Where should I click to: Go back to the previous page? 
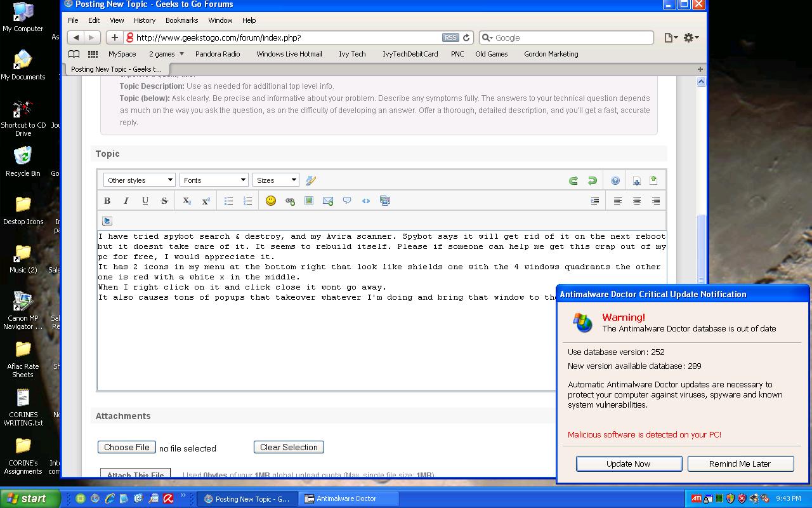coord(75,37)
